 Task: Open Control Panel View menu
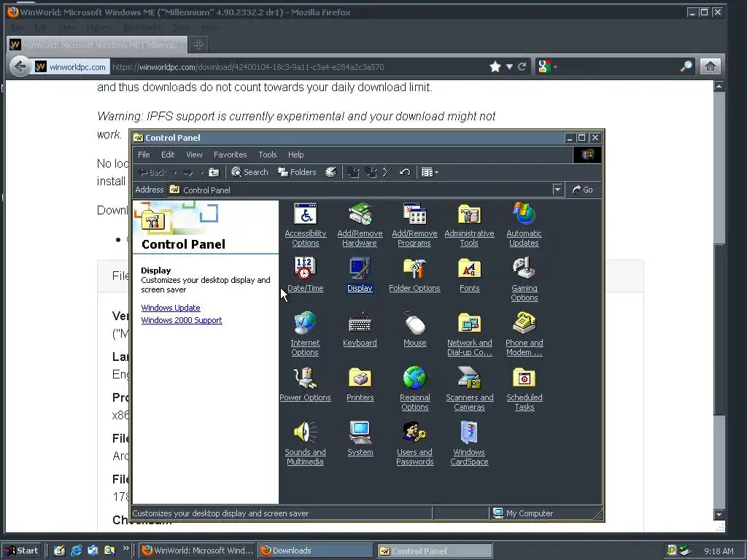click(x=194, y=155)
